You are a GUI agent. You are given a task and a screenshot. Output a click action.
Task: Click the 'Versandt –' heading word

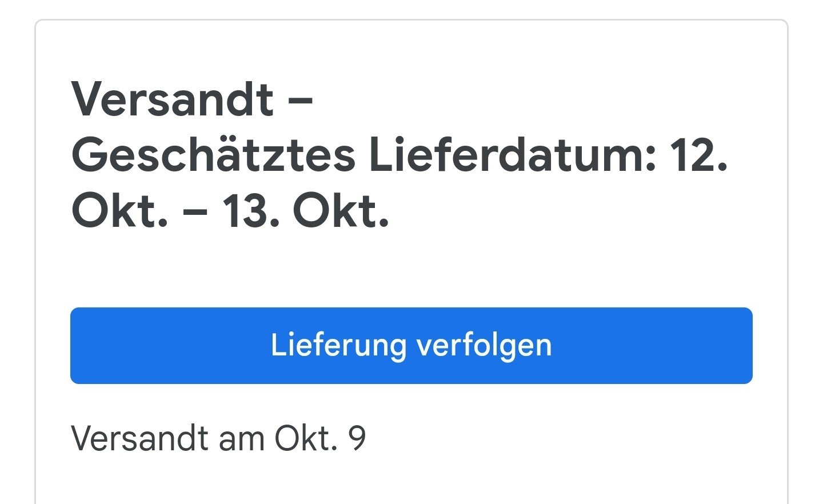[192, 99]
